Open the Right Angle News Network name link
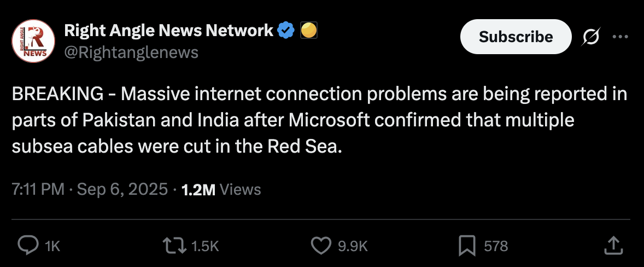 (169, 31)
